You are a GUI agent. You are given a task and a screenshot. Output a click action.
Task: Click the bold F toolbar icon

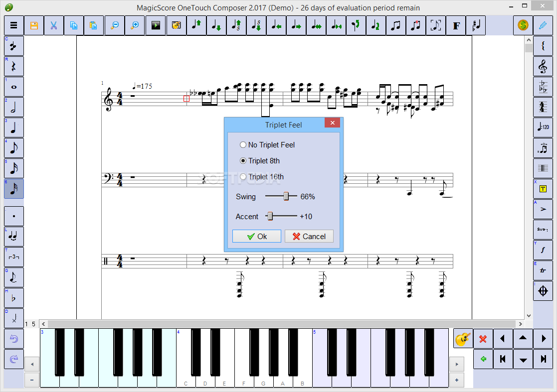(456, 25)
